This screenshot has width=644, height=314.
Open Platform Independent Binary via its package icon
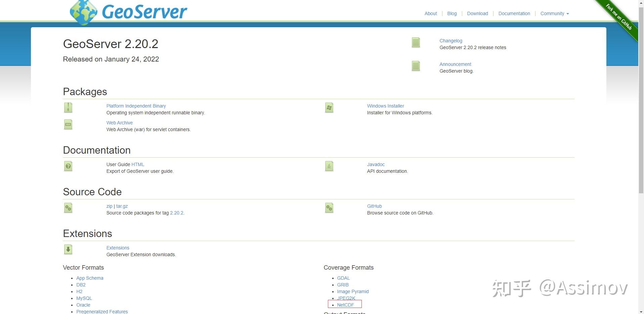[68, 107]
